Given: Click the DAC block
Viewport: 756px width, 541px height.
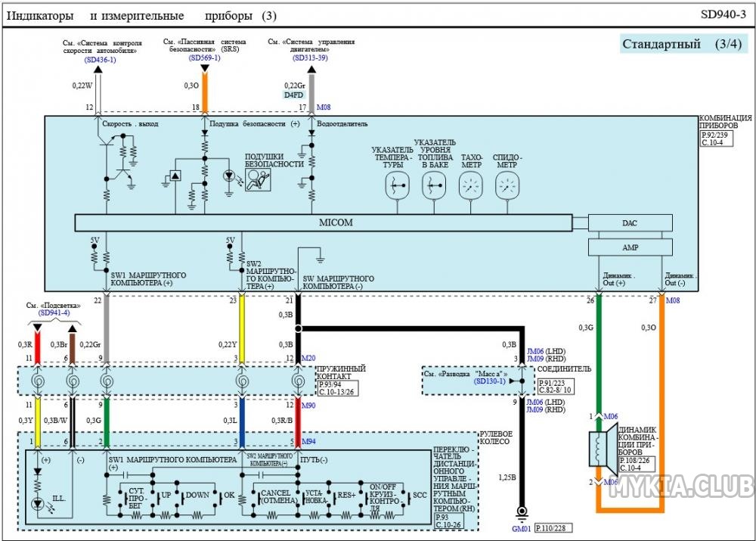Looking at the screenshot, I should coord(629,223).
